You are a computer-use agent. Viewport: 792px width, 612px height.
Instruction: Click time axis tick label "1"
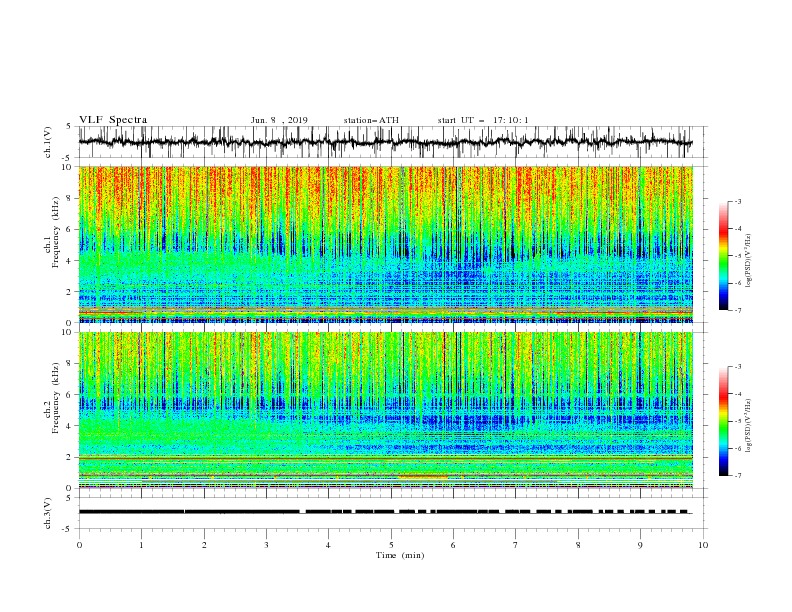(141, 545)
